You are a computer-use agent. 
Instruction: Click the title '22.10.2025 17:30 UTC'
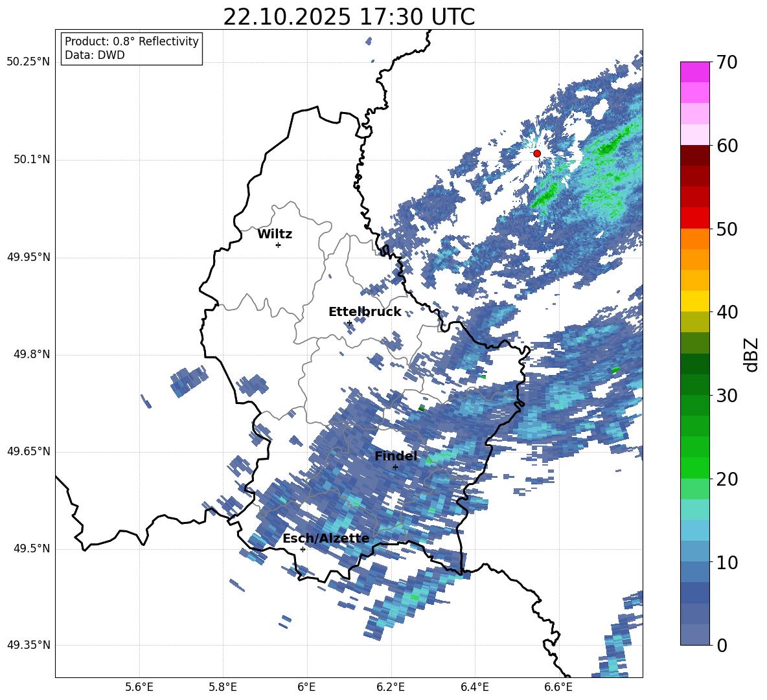tap(349, 17)
